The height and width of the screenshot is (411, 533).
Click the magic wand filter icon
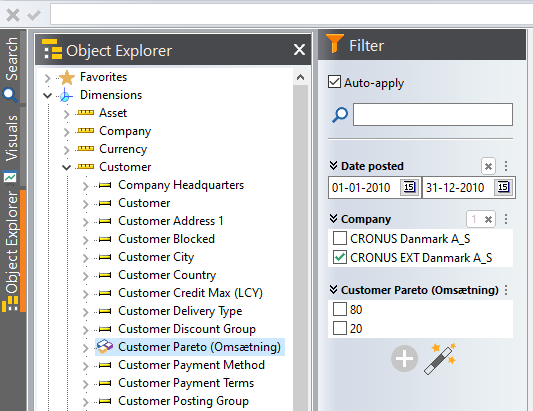441,359
